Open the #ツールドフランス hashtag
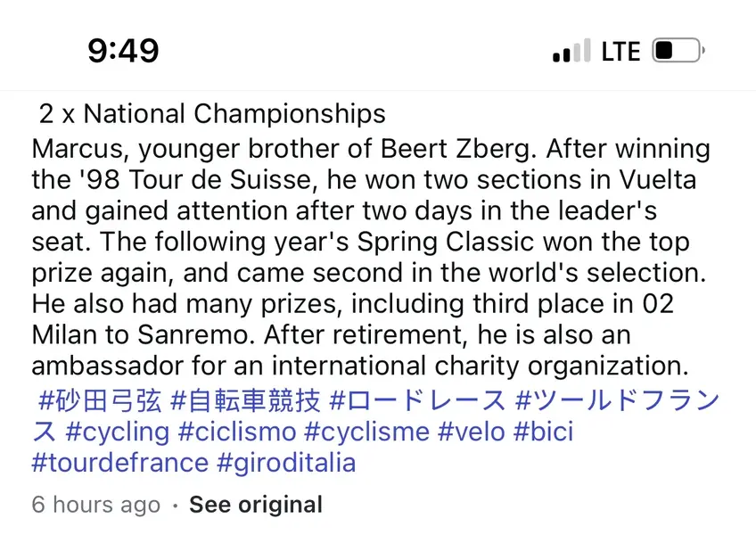The height and width of the screenshot is (535, 756). coord(617,401)
